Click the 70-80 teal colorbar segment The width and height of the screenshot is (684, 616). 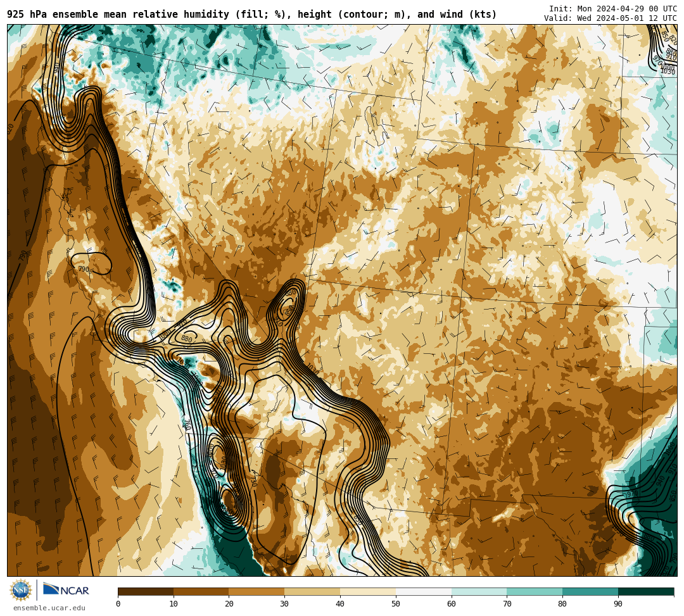pos(535,591)
